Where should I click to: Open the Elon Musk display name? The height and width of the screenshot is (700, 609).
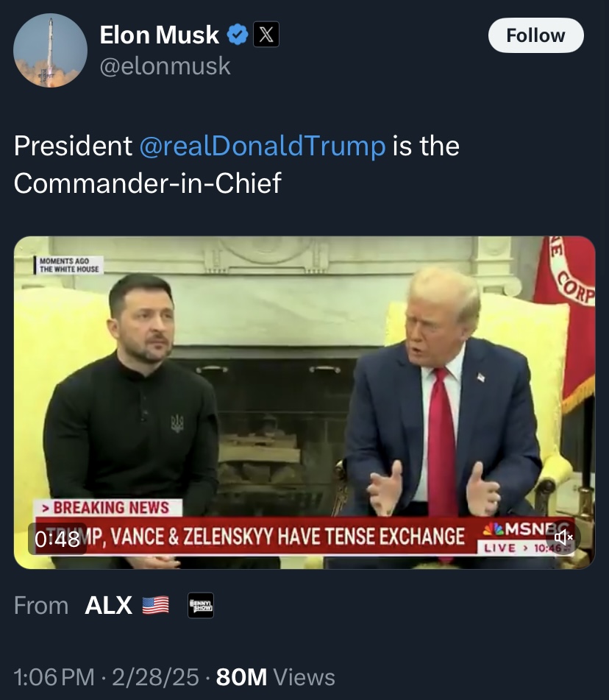[159, 35]
